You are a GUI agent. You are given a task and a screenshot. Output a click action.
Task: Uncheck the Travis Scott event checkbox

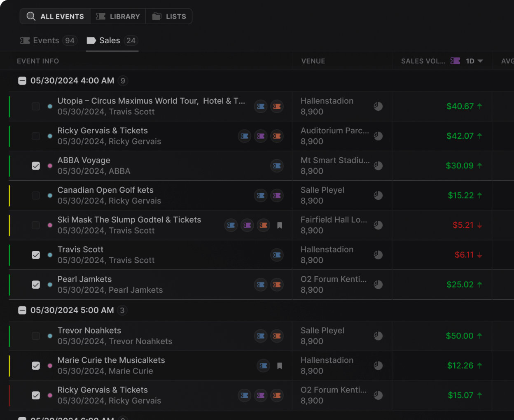[x=36, y=255]
